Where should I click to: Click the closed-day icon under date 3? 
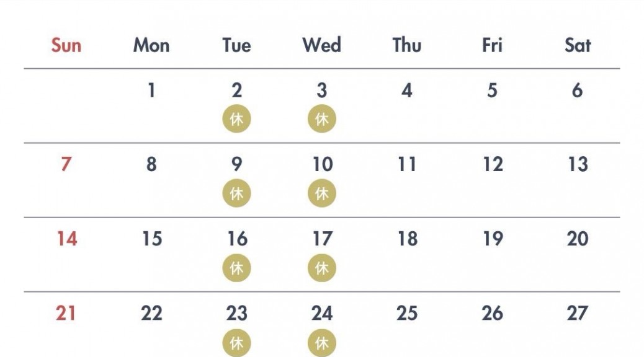tap(321, 120)
